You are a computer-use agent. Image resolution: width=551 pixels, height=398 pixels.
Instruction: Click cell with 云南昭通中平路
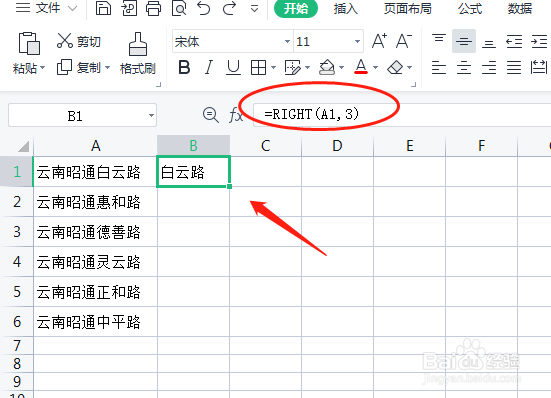coord(95,322)
